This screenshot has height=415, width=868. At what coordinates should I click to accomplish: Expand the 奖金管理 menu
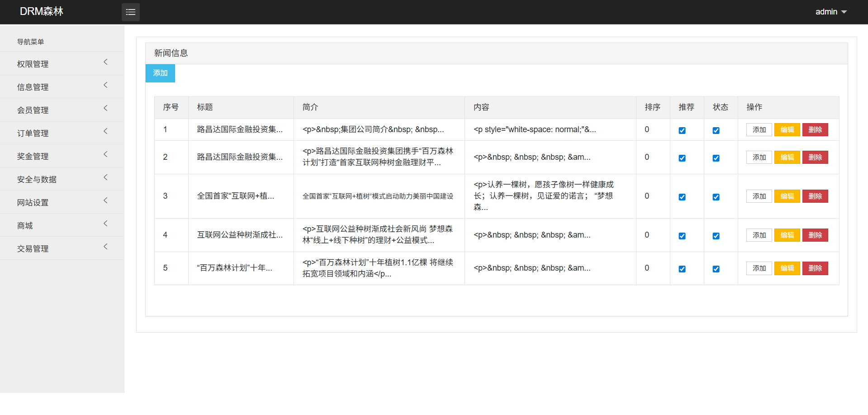(62, 156)
